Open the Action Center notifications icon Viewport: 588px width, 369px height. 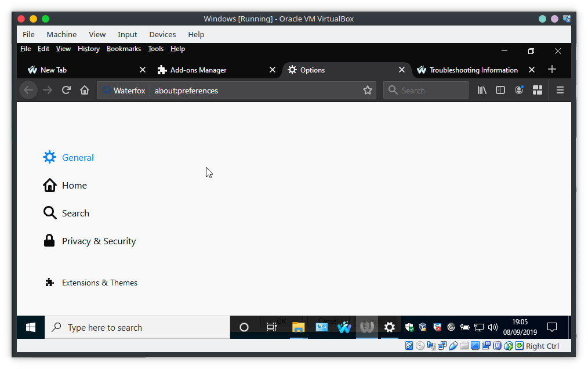552,327
